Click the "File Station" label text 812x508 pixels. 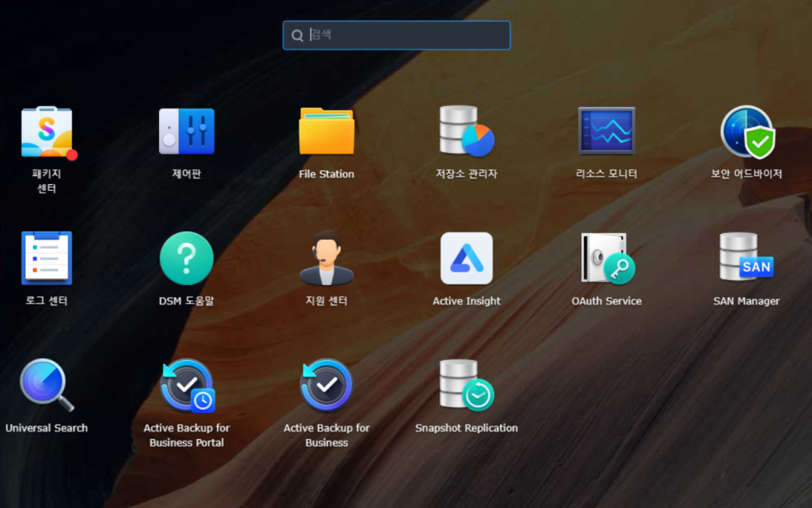(x=326, y=174)
